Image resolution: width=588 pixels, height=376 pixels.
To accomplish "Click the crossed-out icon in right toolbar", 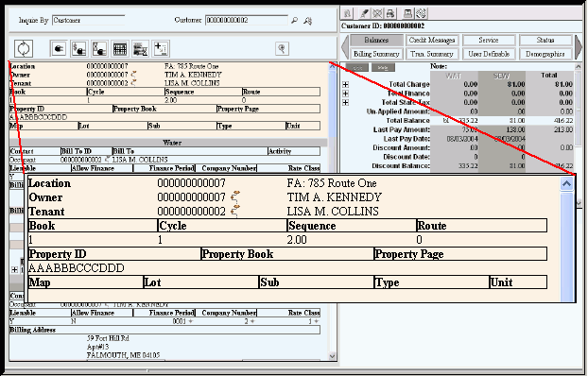I will (377, 13).
